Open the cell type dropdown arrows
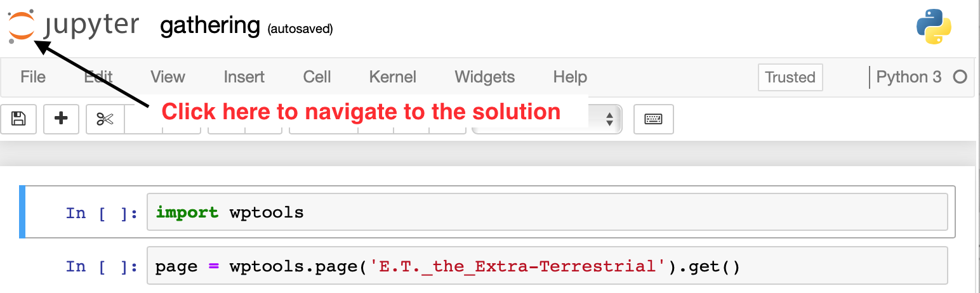 tap(609, 119)
